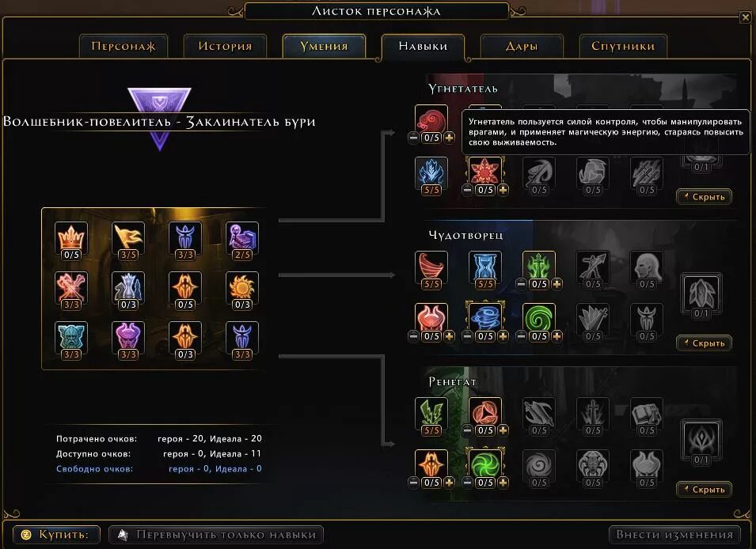This screenshot has height=549, width=756.
Task: Remove a point from the blue tornado skill
Action: click(467, 336)
